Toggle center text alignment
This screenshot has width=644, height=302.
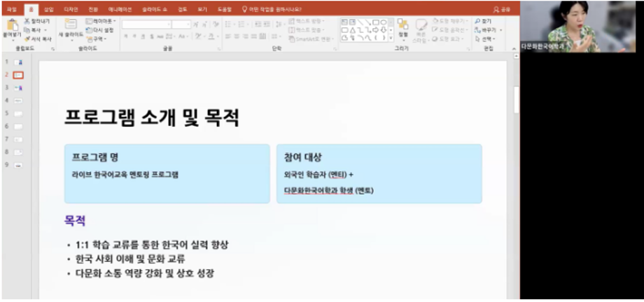pyautogui.click(x=237, y=36)
